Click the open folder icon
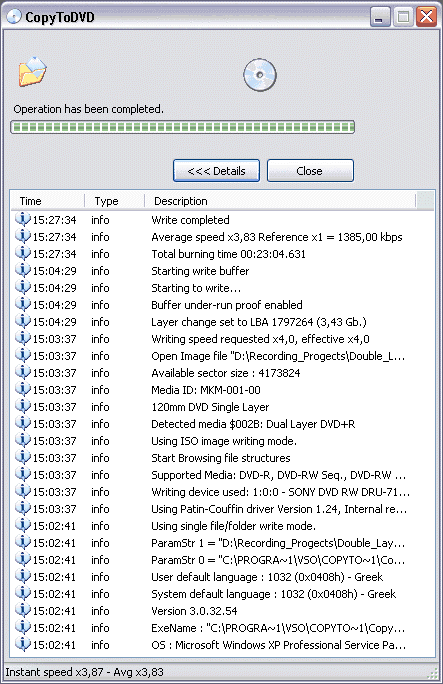This screenshot has width=443, height=684. (32, 72)
